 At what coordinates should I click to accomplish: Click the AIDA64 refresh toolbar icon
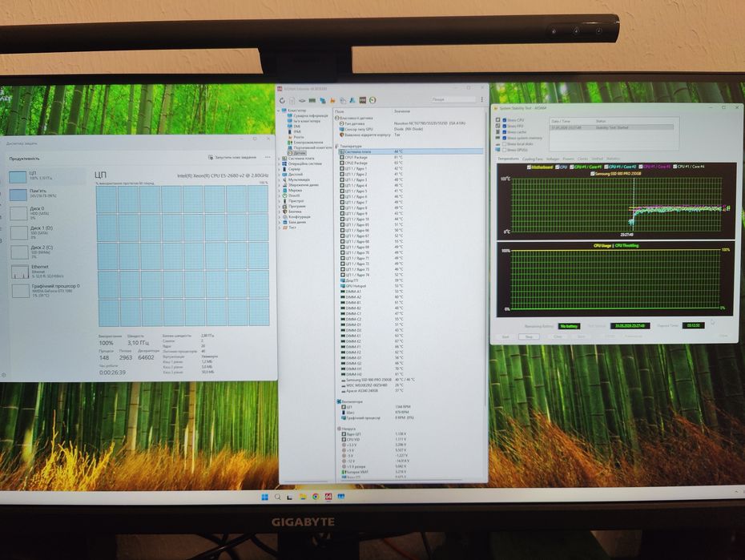[x=282, y=100]
